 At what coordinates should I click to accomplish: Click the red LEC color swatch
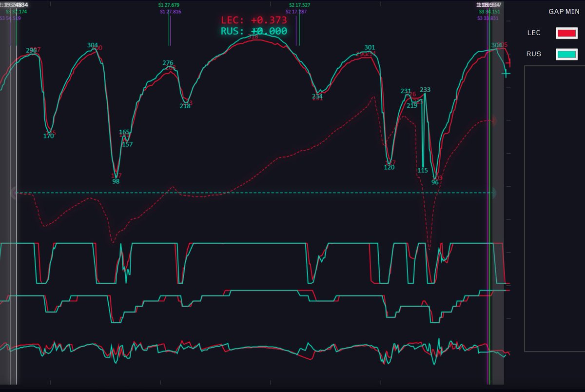(x=566, y=33)
